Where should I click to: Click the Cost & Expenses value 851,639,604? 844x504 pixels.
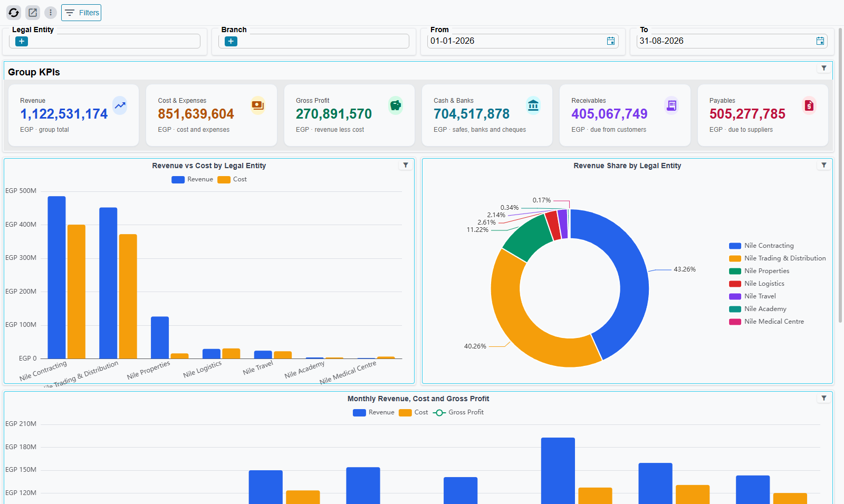pos(196,114)
